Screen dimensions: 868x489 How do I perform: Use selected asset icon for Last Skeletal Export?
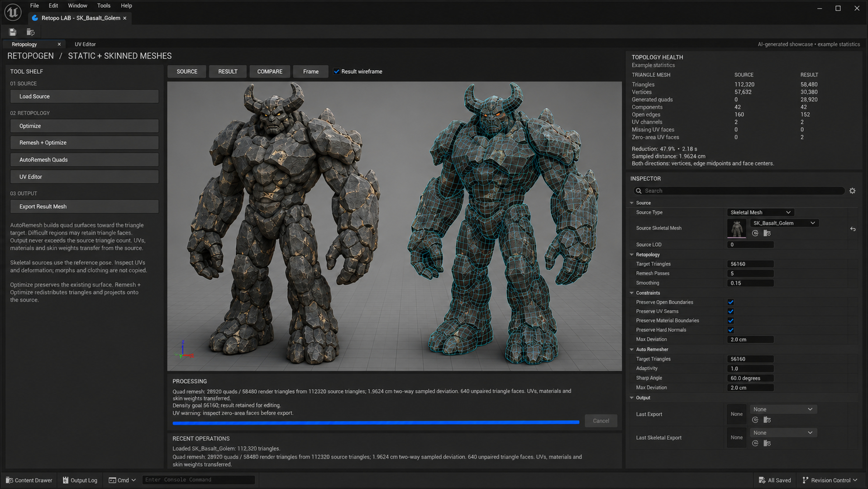[755, 443]
